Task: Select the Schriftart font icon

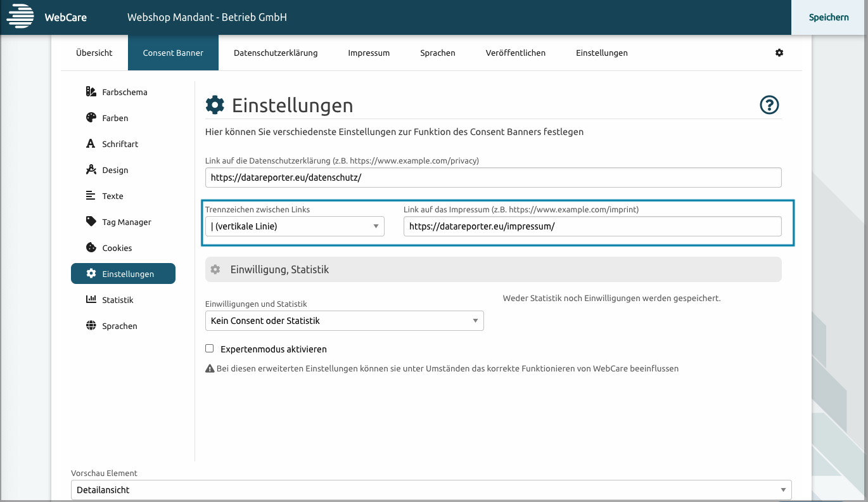Action: point(91,144)
